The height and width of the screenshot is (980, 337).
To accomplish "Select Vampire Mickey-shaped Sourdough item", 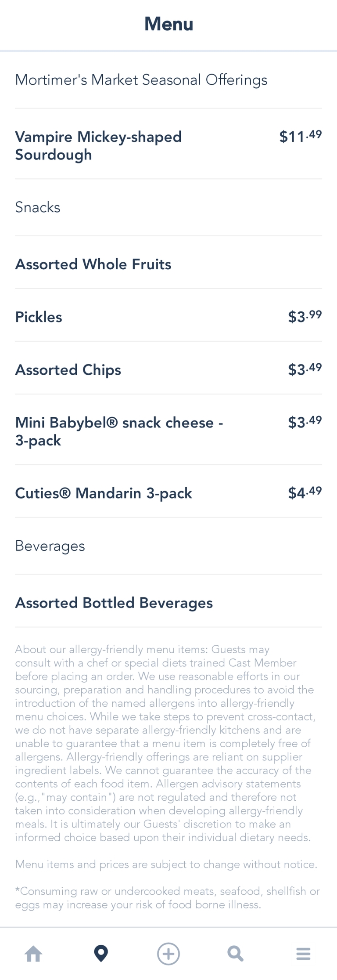I will (x=98, y=145).
